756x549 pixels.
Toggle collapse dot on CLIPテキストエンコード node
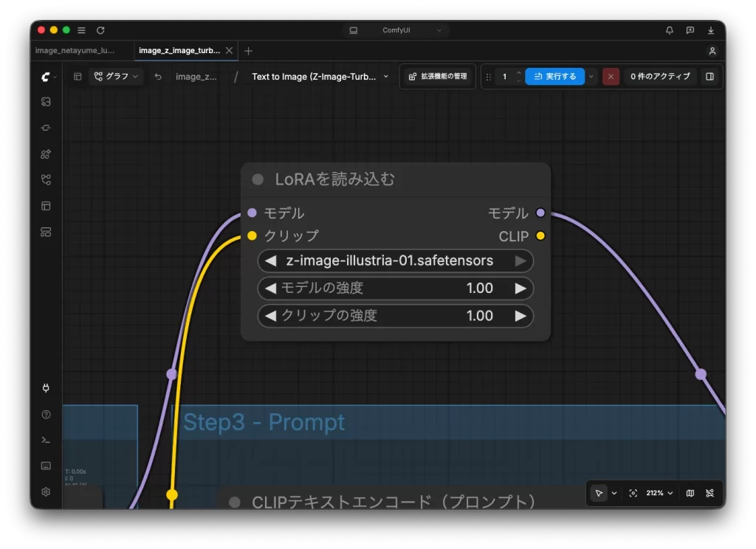[x=235, y=503]
